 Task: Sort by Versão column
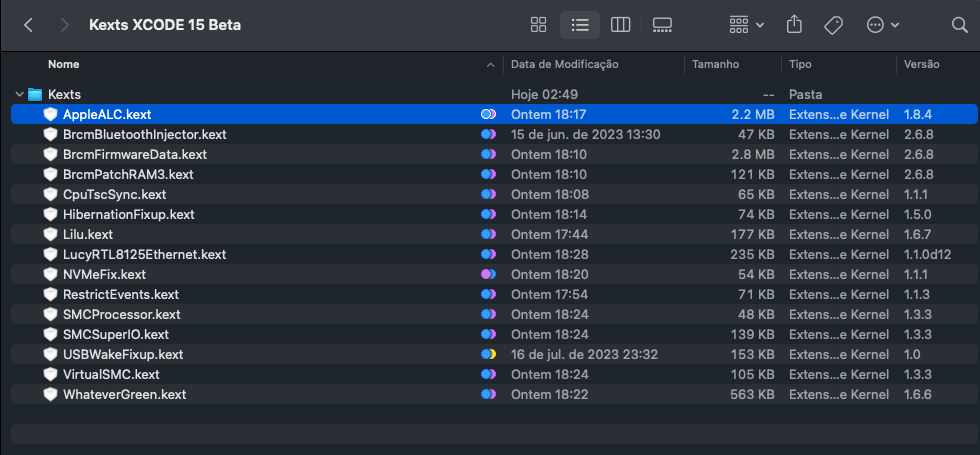(921, 64)
